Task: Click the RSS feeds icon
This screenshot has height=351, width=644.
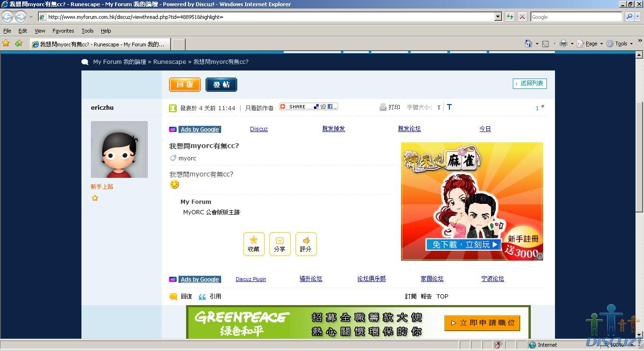Action: [546, 44]
